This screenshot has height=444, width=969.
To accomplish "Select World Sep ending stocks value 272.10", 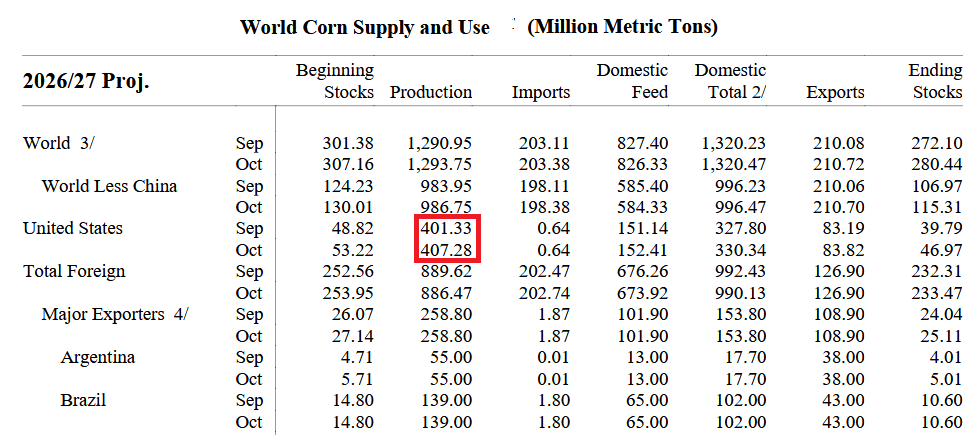I will (x=937, y=143).
